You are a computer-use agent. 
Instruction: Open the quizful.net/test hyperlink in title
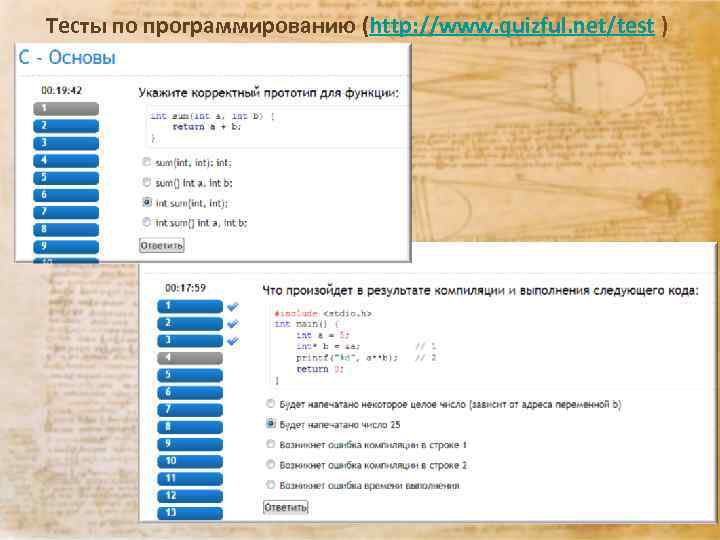tap(512, 26)
